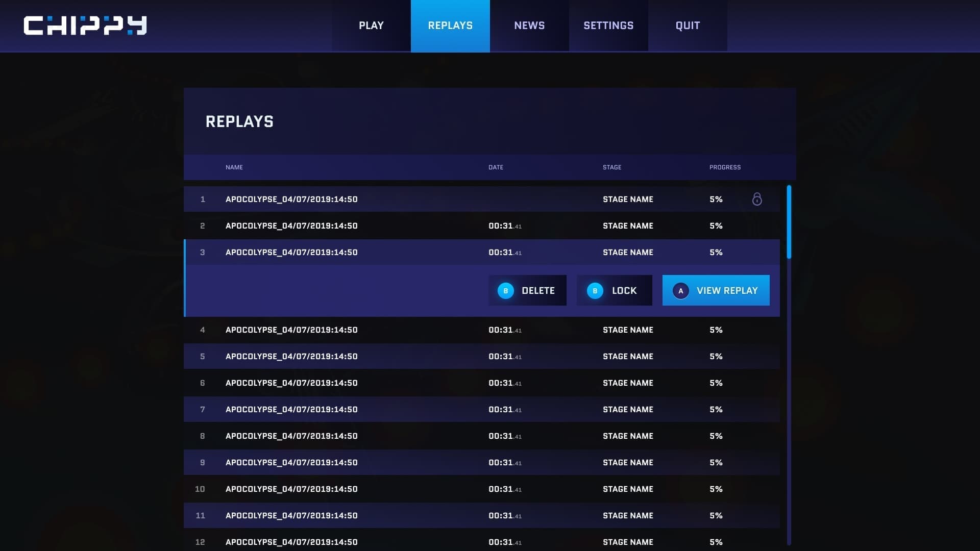
Task: Click the Replays panel heading
Action: (239, 121)
